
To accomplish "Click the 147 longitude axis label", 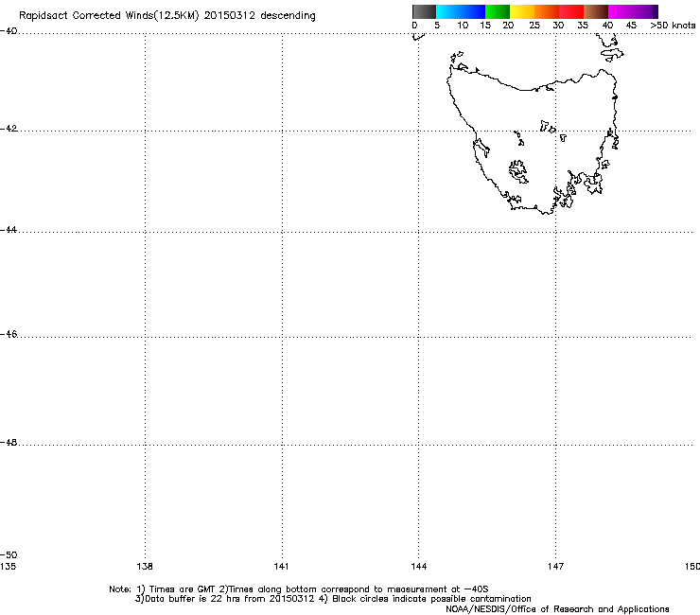I will pyautogui.click(x=556, y=567).
